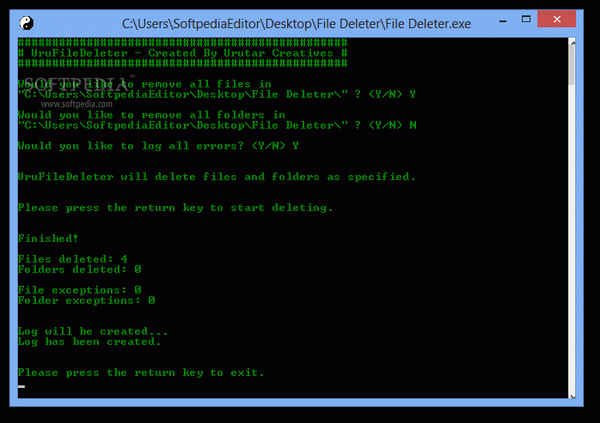
Task: Maximize the File Deleter console window
Action: coord(526,19)
